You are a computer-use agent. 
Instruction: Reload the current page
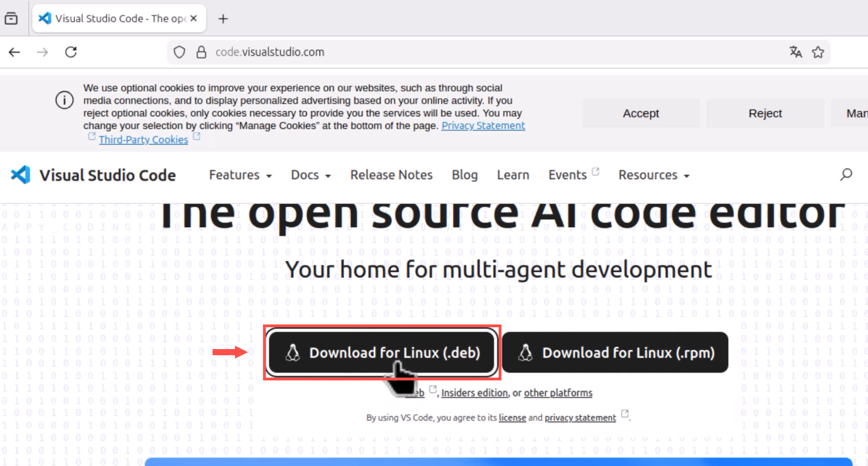[71, 52]
